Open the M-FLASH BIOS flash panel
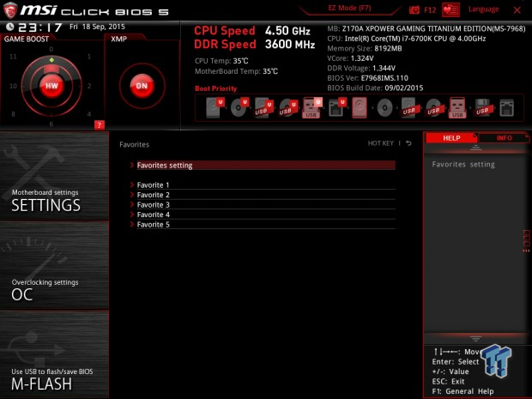 (x=54, y=354)
